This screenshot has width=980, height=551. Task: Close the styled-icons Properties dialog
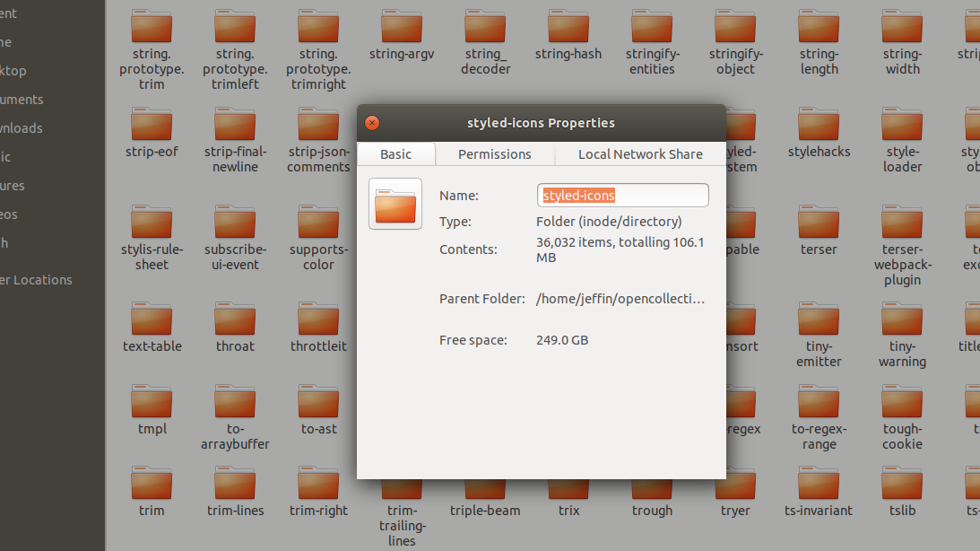tap(372, 123)
